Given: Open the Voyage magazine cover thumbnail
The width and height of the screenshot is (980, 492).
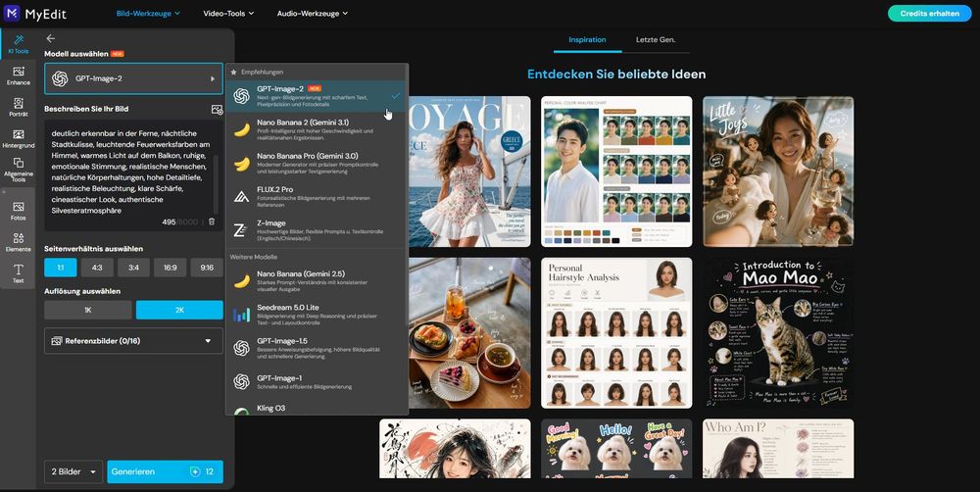Looking at the screenshot, I should point(469,172).
